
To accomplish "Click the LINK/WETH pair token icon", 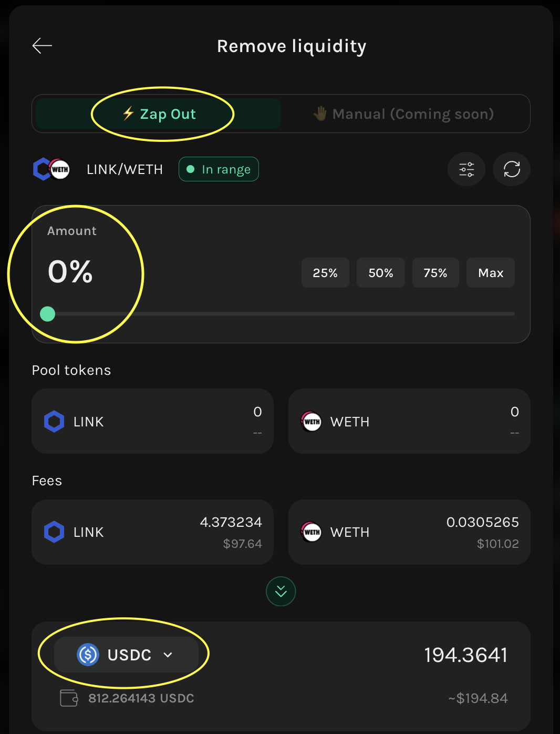I will click(51, 169).
